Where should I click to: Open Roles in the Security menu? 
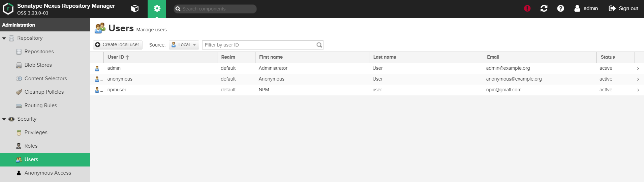(31, 146)
